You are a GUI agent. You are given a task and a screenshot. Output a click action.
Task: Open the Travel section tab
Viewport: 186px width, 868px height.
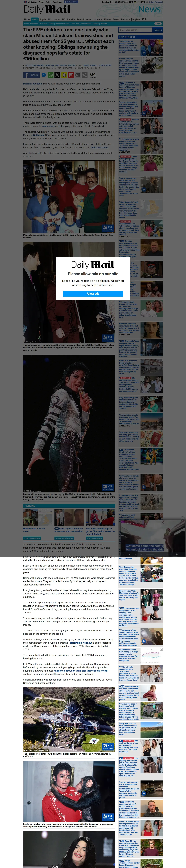(x=116, y=19)
